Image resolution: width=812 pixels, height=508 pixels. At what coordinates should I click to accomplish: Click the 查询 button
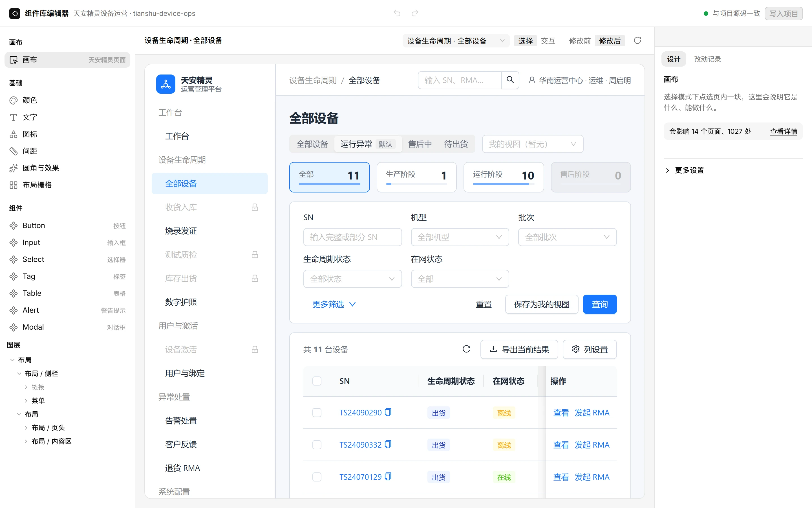click(x=600, y=305)
